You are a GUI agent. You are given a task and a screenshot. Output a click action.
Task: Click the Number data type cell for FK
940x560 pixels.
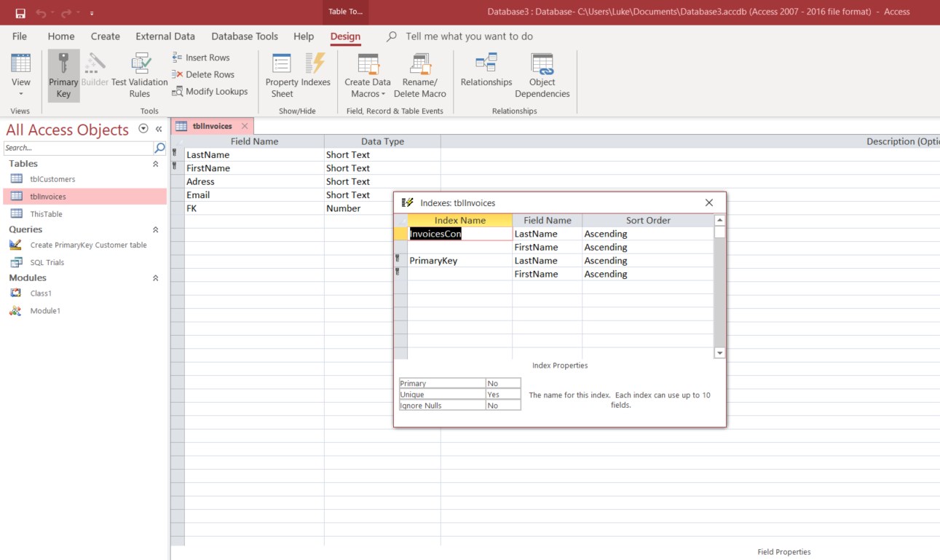click(x=382, y=208)
